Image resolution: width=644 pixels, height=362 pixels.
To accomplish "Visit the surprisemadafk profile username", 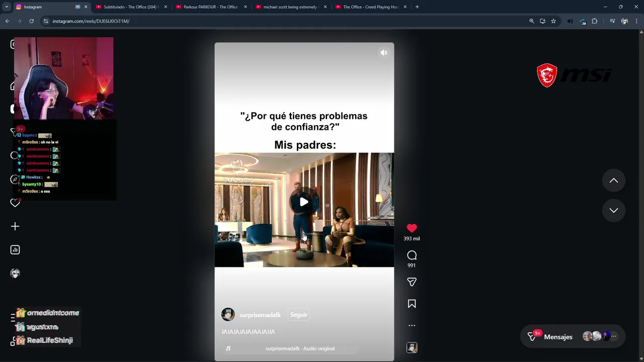I will coord(260,315).
